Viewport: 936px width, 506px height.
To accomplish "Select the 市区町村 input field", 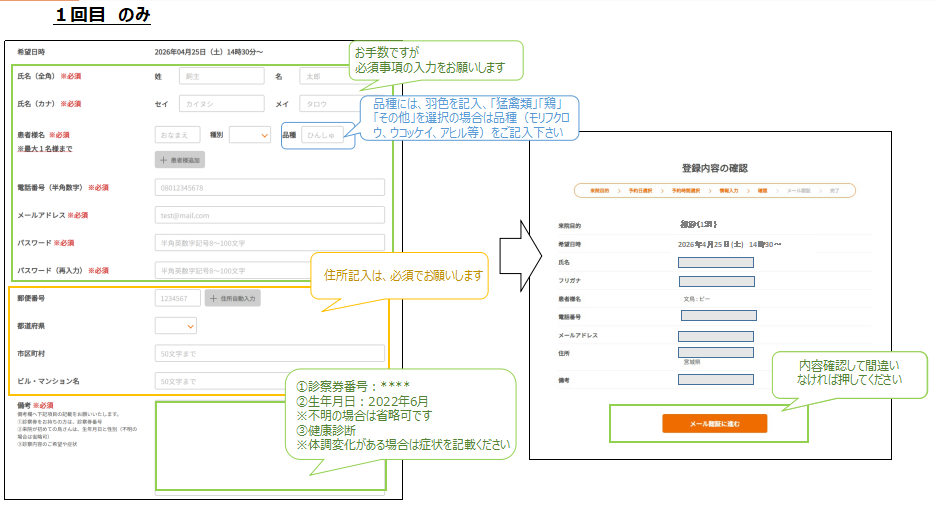I will [270, 353].
